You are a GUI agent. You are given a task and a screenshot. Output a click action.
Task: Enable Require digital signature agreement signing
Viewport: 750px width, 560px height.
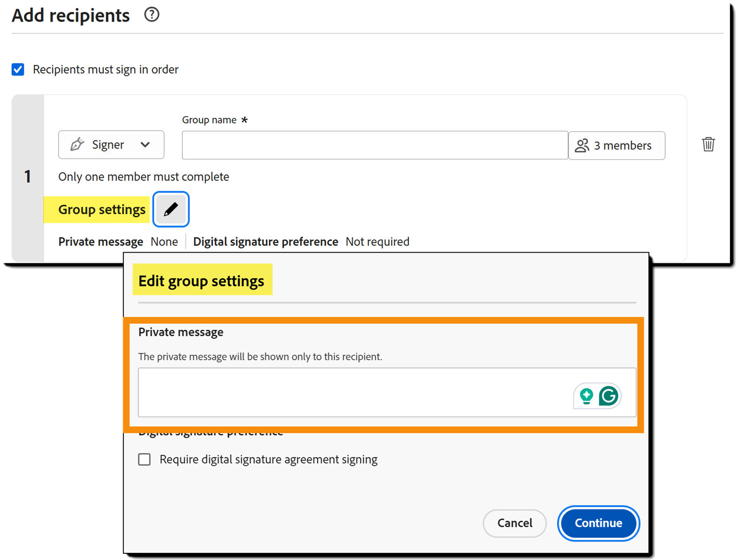(x=144, y=459)
